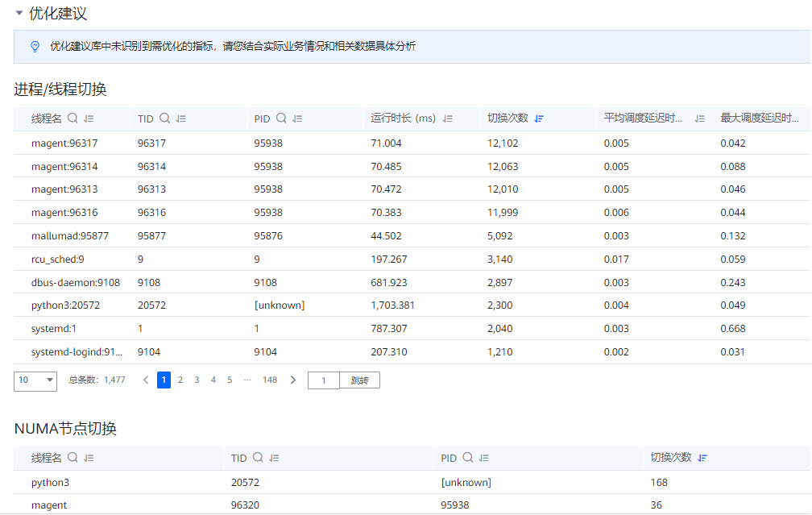The width and height of the screenshot is (812, 515).
Task: Click the [unknown] PID in python3:20572 row
Action: (x=279, y=305)
